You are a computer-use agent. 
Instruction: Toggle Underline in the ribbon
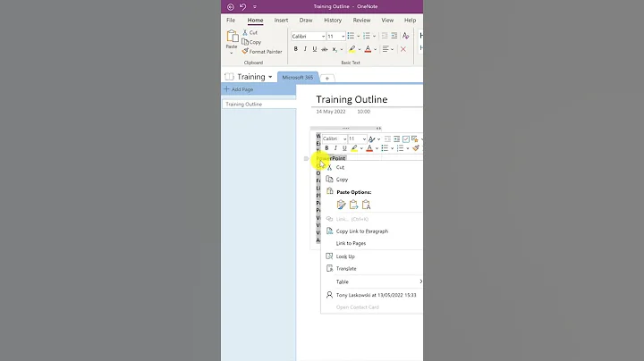coord(315,49)
